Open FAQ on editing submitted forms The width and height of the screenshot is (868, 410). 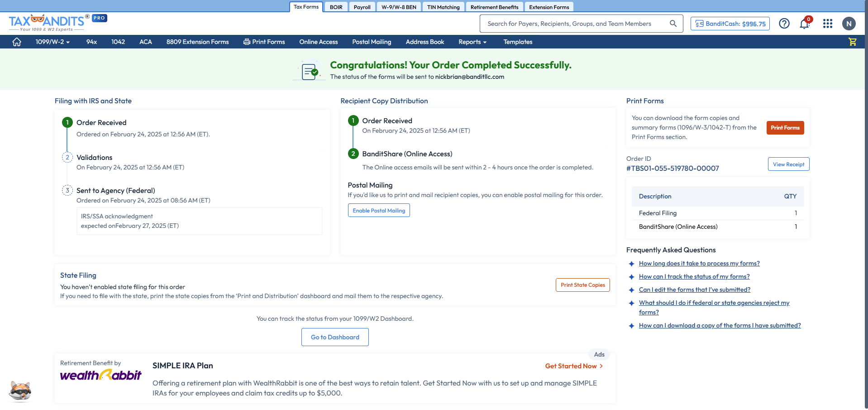click(695, 289)
